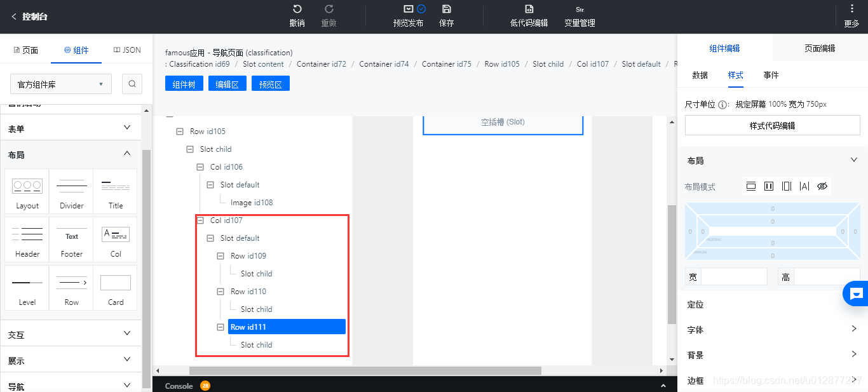Click the component library search icon
This screenshot has height=392, width=868.
132,84
